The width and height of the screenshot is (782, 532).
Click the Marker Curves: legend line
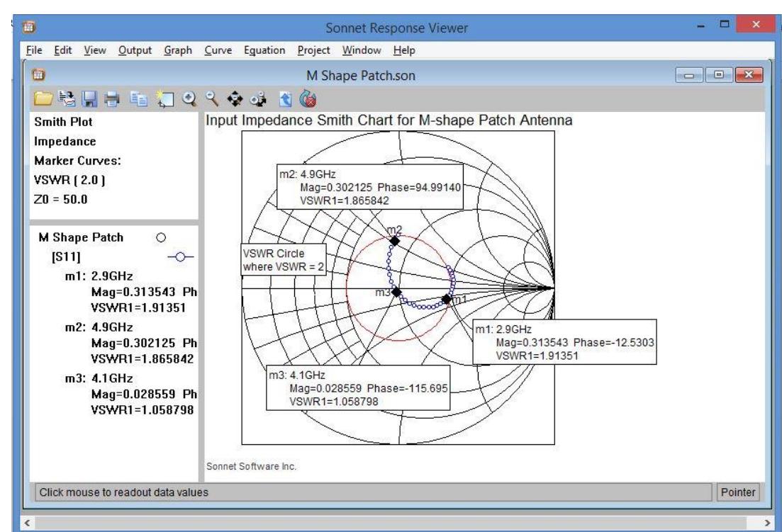pos(78,161)
